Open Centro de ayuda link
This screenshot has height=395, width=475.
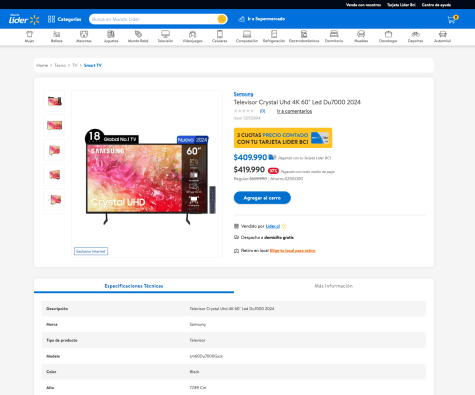tap(436, 5)
